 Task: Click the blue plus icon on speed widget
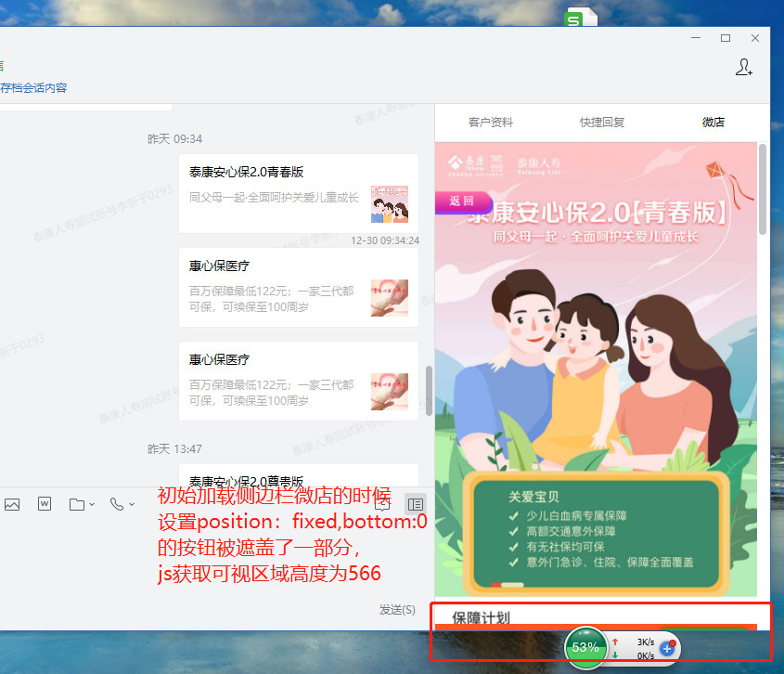tap(667, 649)
